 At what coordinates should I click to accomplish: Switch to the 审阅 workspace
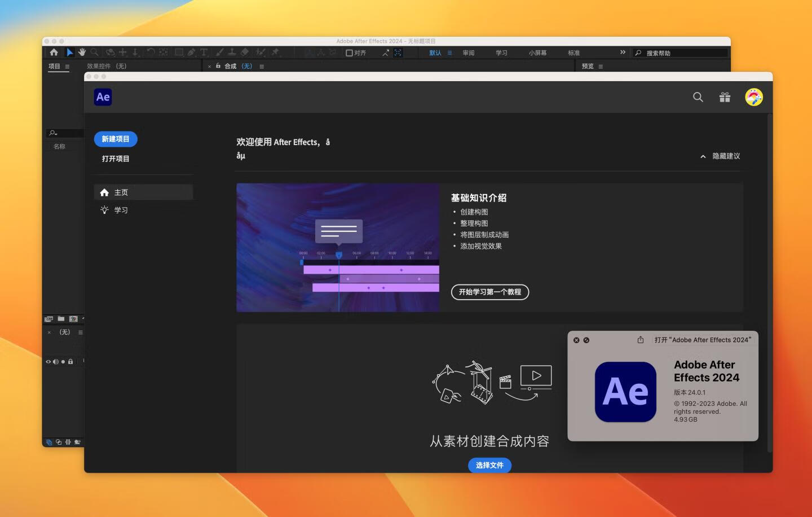click(x=469, y=53)
